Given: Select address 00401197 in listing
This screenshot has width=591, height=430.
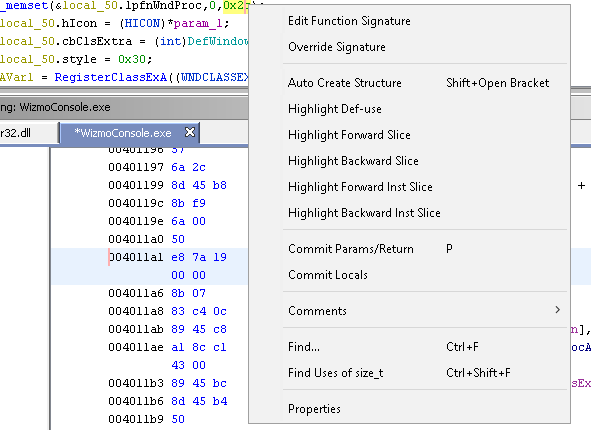Looking at the screenshot, I should pyautogui.click(x=136, y=167).
